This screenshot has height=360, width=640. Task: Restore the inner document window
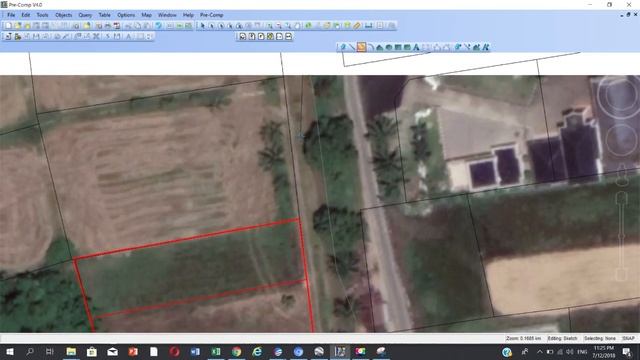tap(629, 15)
